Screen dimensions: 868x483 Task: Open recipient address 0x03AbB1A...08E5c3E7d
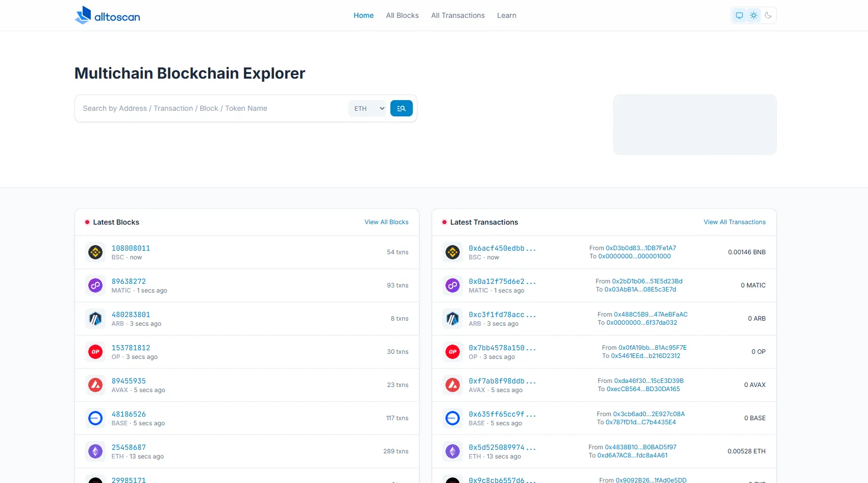click(640, 289)
